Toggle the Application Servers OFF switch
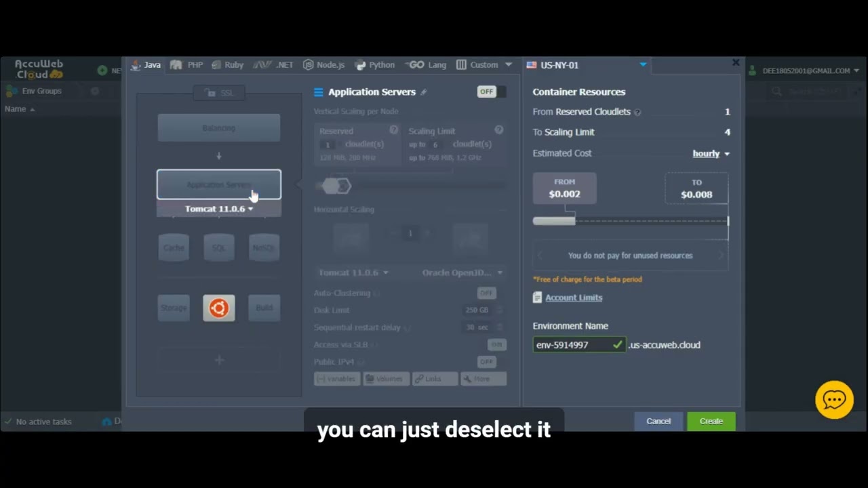868x488 pixels. (x=492, y=91)
